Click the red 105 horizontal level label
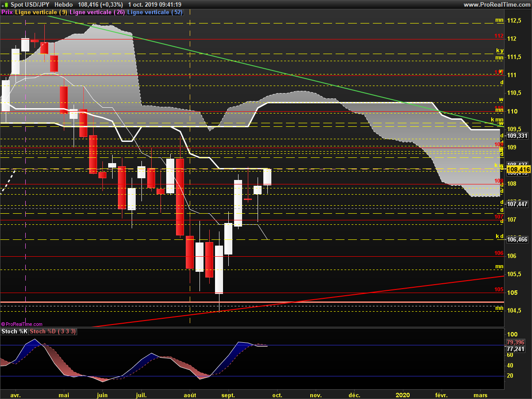Image resolution: width=532 pixels, height=399 pixels. (x=499, y=289)
